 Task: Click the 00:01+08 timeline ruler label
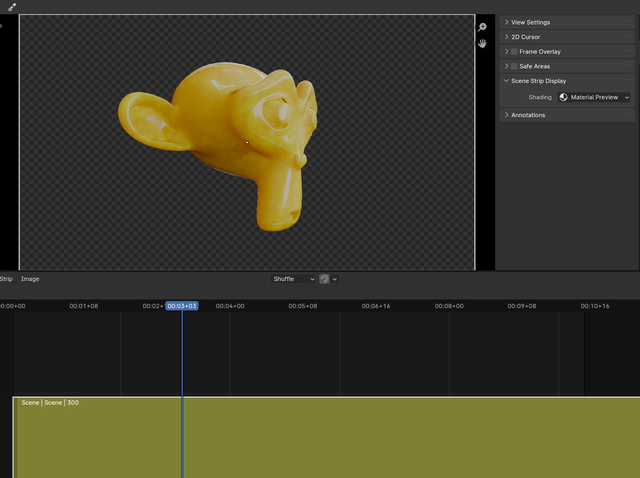pyautogui.click(x=84, y=306)
